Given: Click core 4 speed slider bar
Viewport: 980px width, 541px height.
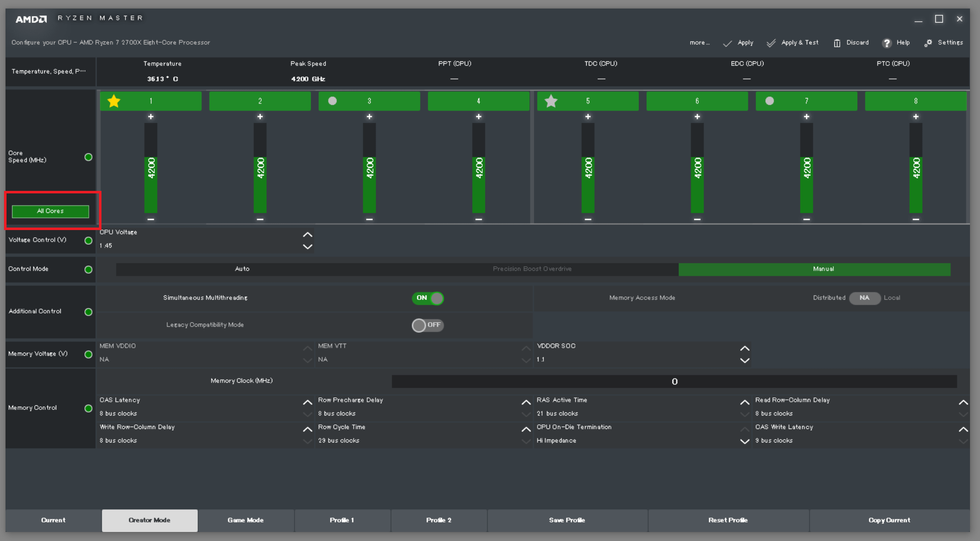Looking at the screenshot, I should pyautogui.click(x=479, y=168).
